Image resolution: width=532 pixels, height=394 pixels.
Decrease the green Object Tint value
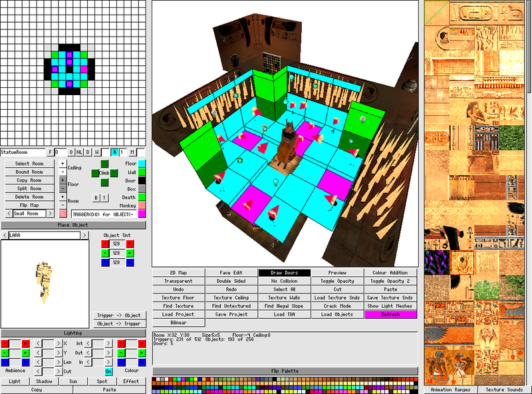[105, 253]
